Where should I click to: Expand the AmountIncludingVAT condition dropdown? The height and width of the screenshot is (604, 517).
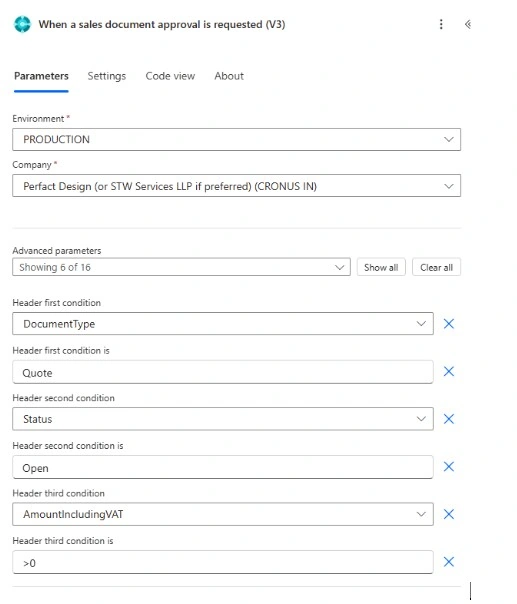click(x=223, y=514)
